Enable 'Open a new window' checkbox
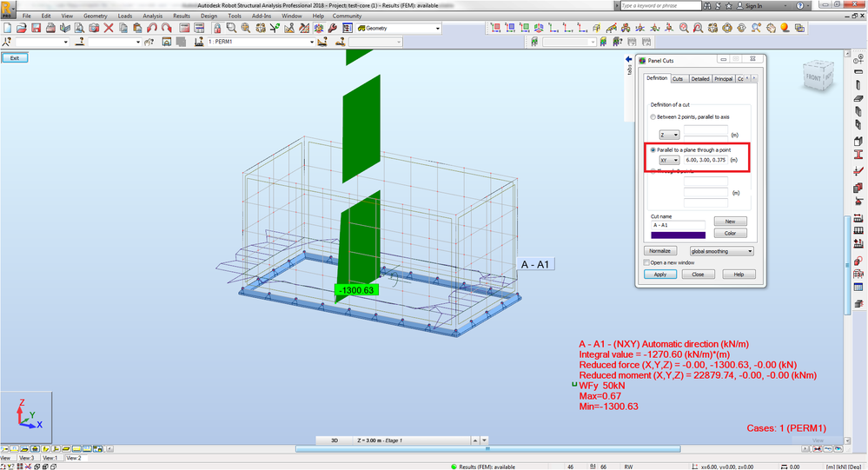Image resolution: width=868 pixels, height=470 pixels. [646, 263]
